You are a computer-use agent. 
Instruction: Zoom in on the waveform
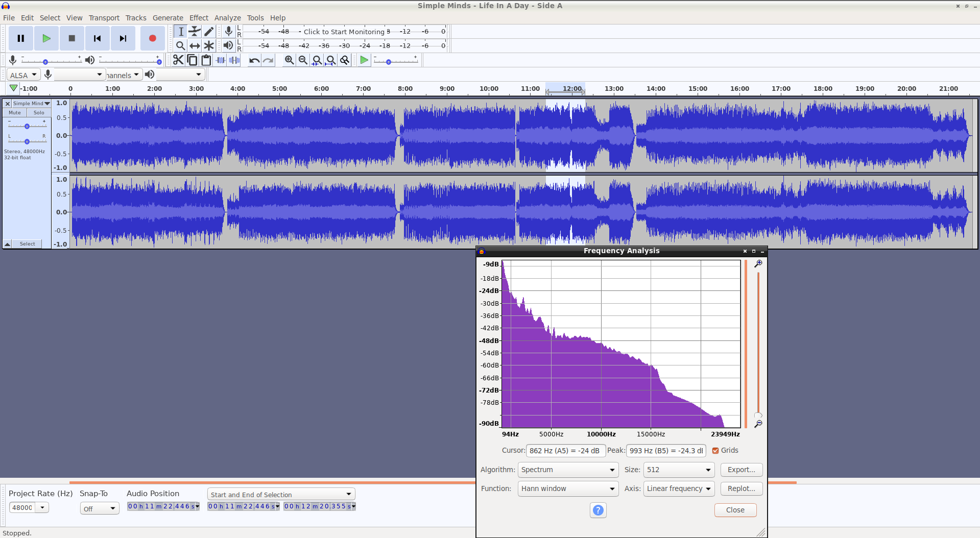[289, 60]
